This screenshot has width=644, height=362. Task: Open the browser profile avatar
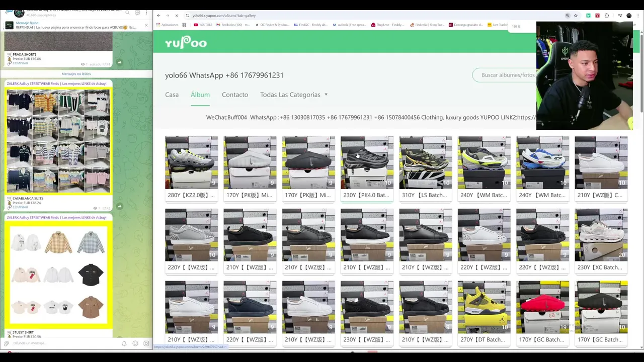click(x=629, y=16)
